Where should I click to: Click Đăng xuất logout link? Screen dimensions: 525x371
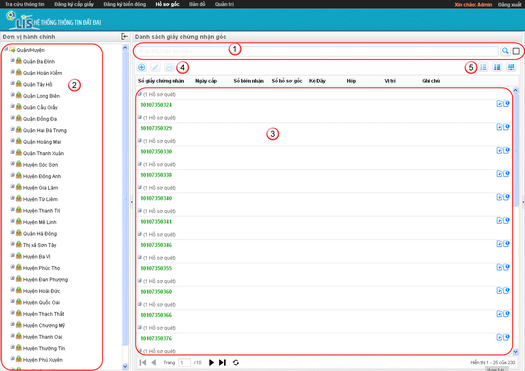click(509, 5)
